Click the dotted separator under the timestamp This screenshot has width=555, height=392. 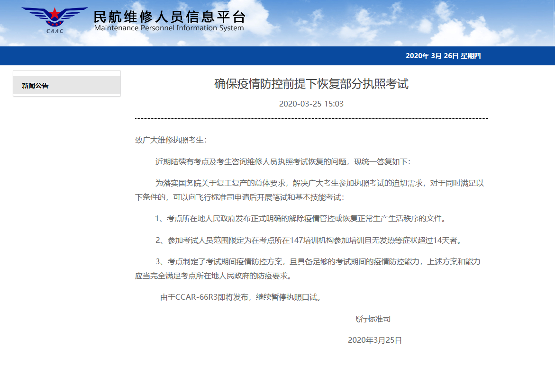click(x=311, y=118)
